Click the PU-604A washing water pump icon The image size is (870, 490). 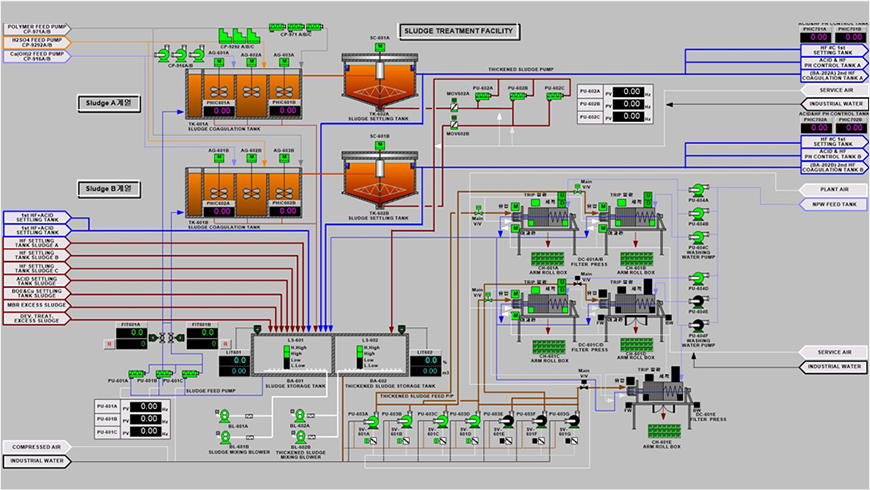coord(696,190)
